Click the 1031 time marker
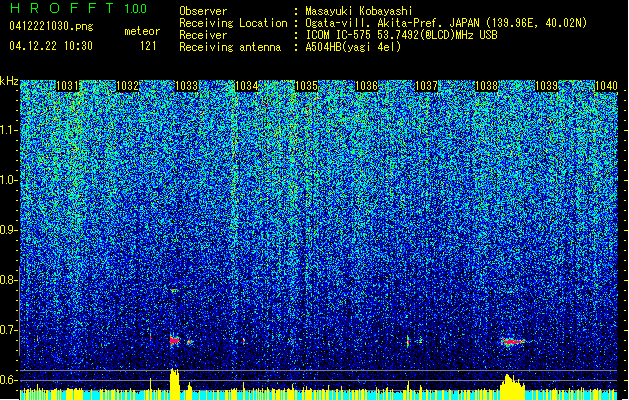The height and width of the screenshot is (400, 629). [67, 86]
